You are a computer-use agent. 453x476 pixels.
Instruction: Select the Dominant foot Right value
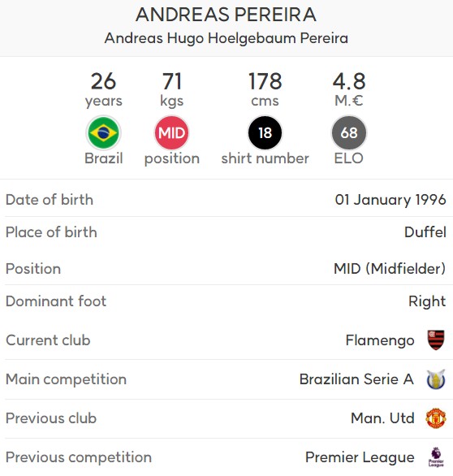coord(427,301)
